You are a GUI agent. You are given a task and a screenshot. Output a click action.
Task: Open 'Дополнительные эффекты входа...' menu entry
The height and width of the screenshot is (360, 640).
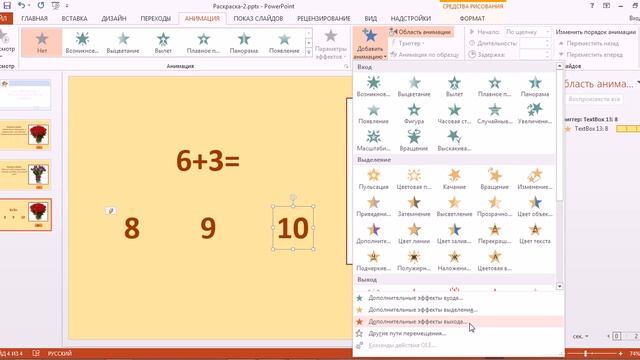(458, 298)
